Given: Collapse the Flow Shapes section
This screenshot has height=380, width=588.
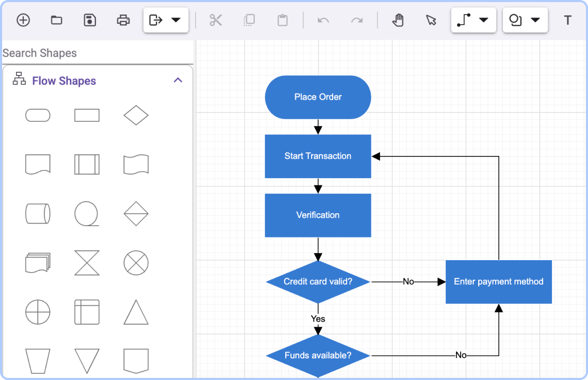Looking at the screenshot, I should click(x=178, y=80).
